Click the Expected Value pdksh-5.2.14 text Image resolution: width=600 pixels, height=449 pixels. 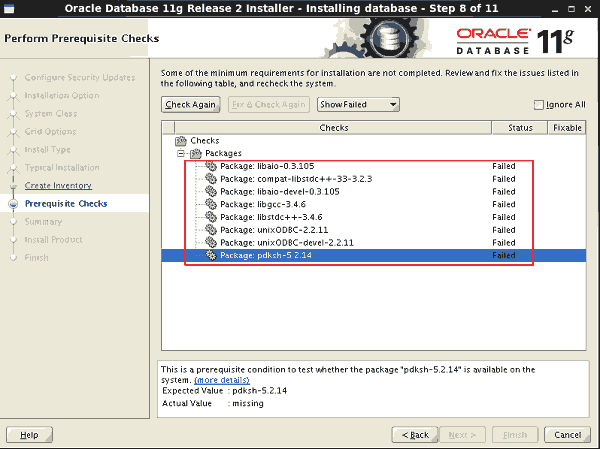tap(259, 391)
